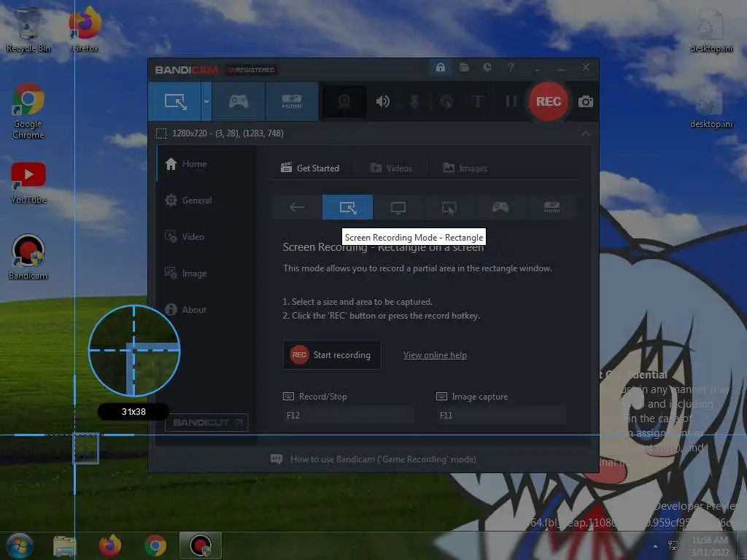Open the Bandicam desktop shortcut
This screenshot has height=560, width=747.
(28, 257)
